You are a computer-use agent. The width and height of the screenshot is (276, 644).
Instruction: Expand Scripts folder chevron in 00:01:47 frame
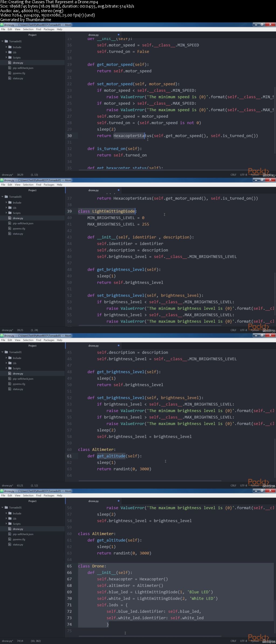[6, 57]
